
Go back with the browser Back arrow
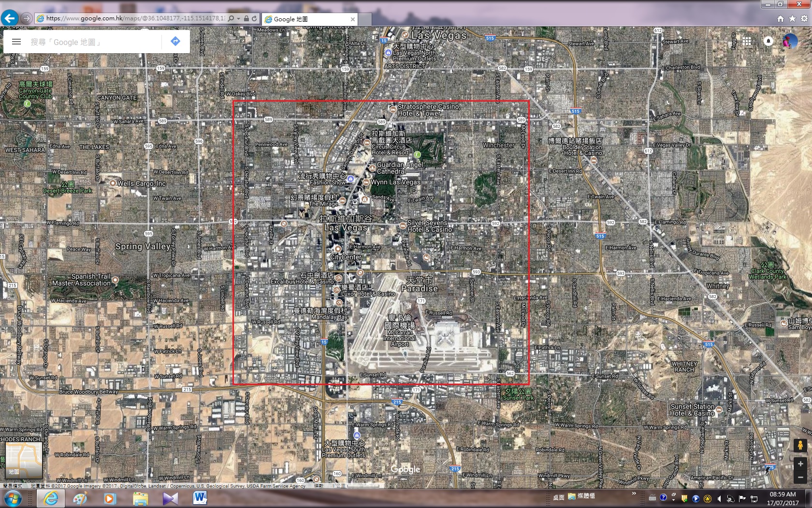[x=10, y=18]
